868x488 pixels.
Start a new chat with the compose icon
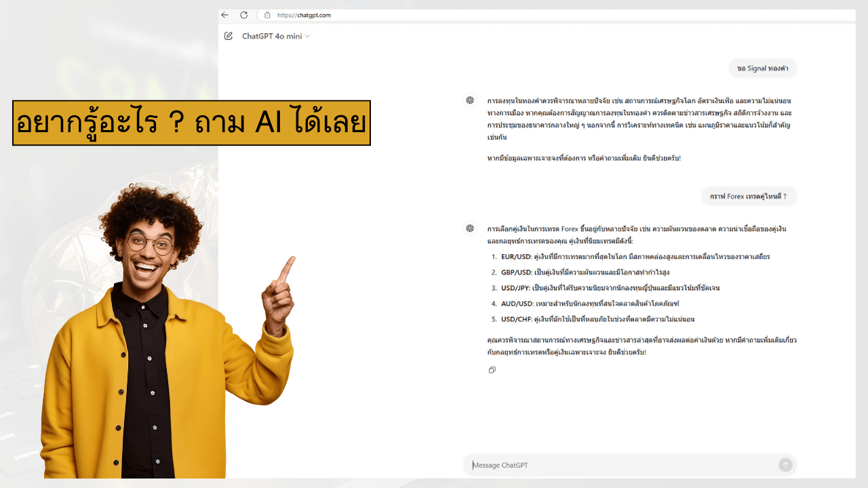click(x=229, y=36)
